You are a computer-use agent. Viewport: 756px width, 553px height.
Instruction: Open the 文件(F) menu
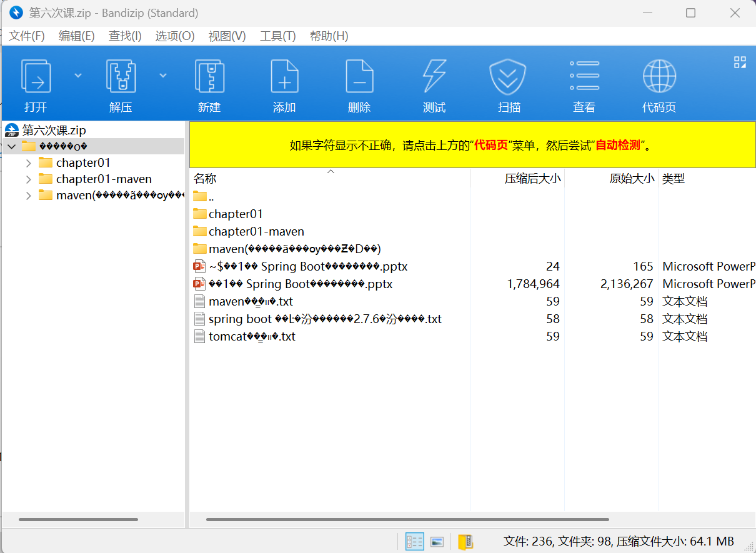[27, 36]
